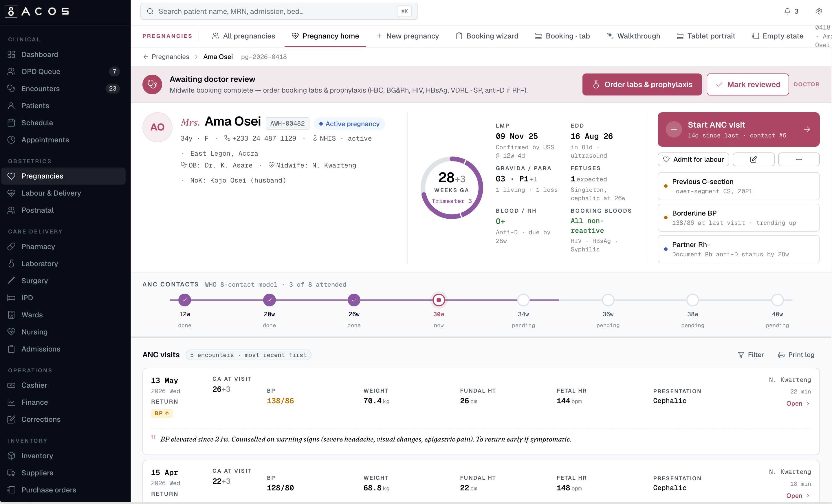Viewport: 832px width, 504px height.
Task: Start ANC visit contact #6
Action: tap(738, 129)
